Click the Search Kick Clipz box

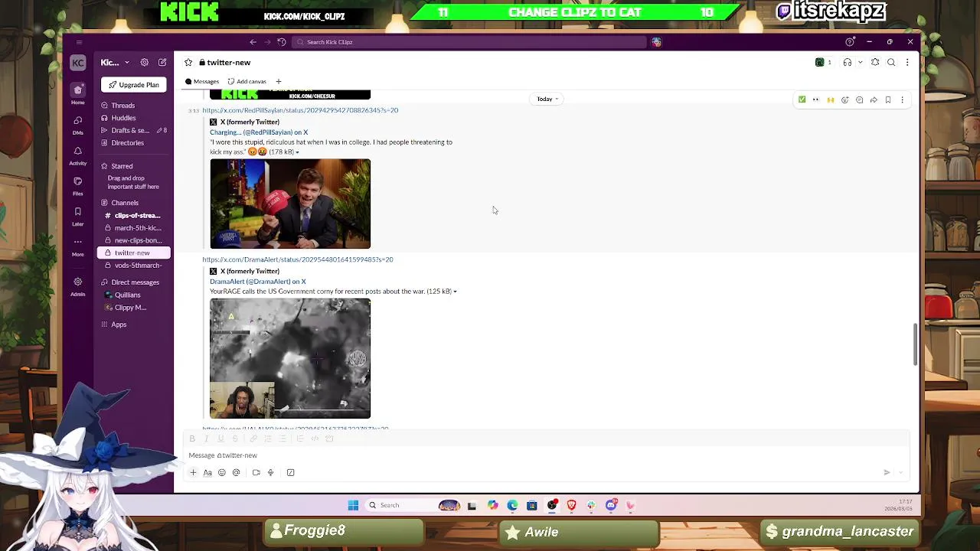[x=469, y=42]
